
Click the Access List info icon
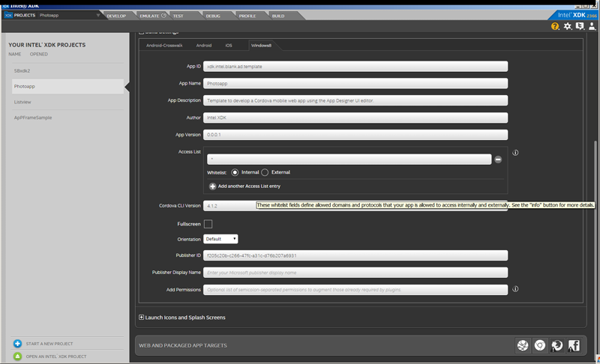click(x=515, y=153)
